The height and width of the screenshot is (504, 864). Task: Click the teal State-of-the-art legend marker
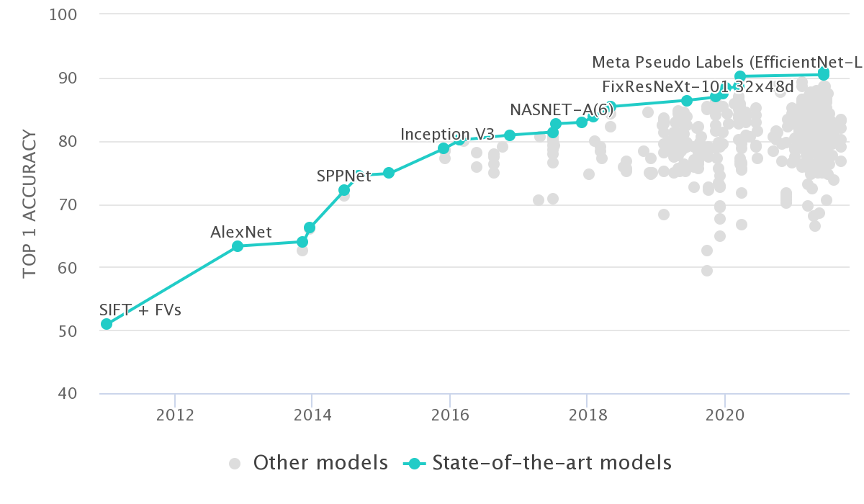416,463
